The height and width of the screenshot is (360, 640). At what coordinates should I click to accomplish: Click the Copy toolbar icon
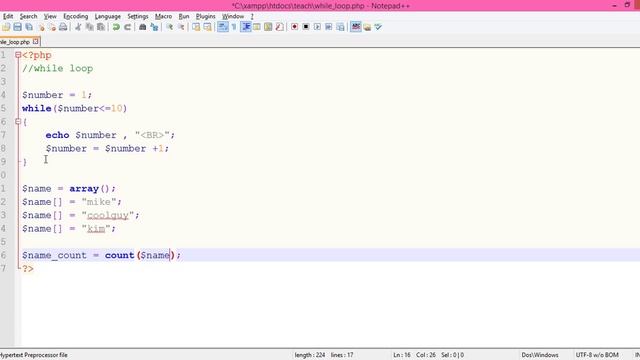89,27
